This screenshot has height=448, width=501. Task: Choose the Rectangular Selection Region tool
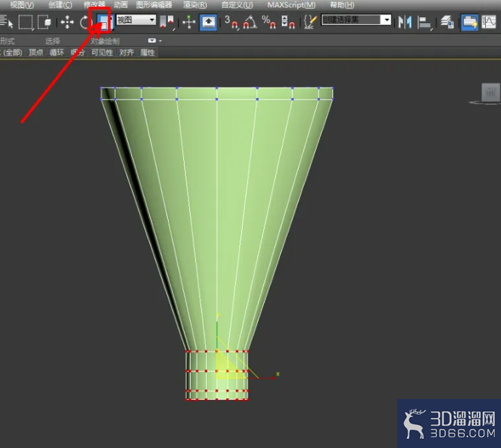click(x=26, y=22)
